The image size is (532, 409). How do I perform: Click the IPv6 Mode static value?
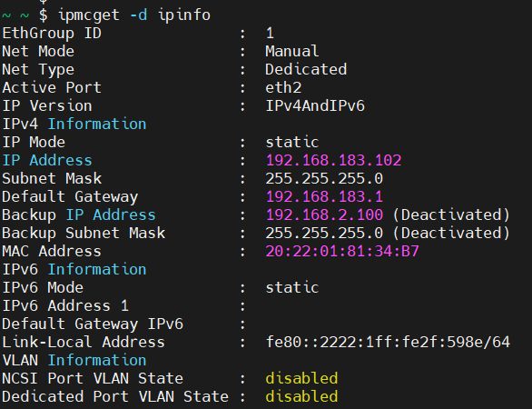click(292, 288)
